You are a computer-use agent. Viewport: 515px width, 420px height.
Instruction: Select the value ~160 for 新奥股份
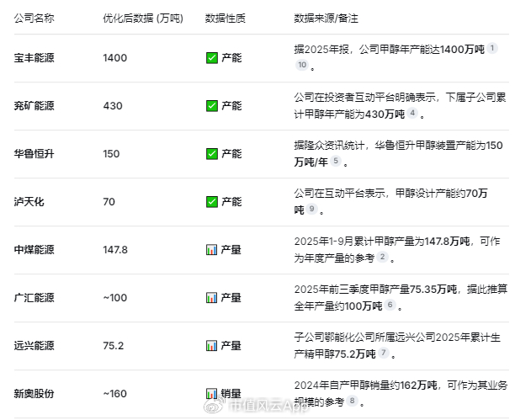point(115,394)
